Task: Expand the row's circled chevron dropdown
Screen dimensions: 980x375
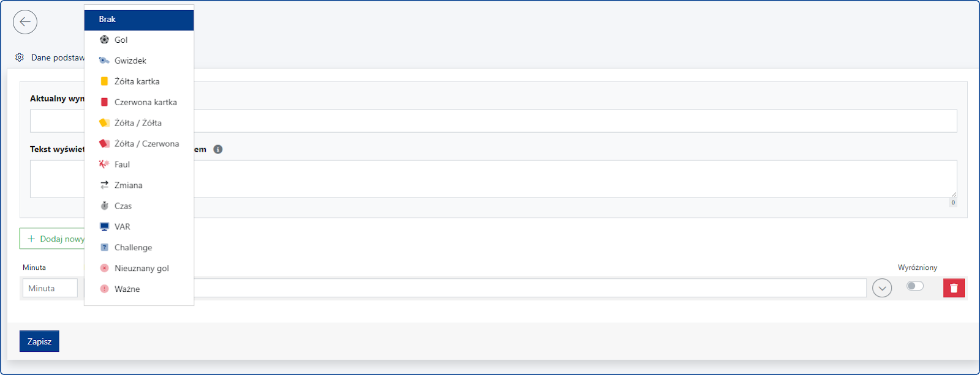Action: 882,288
